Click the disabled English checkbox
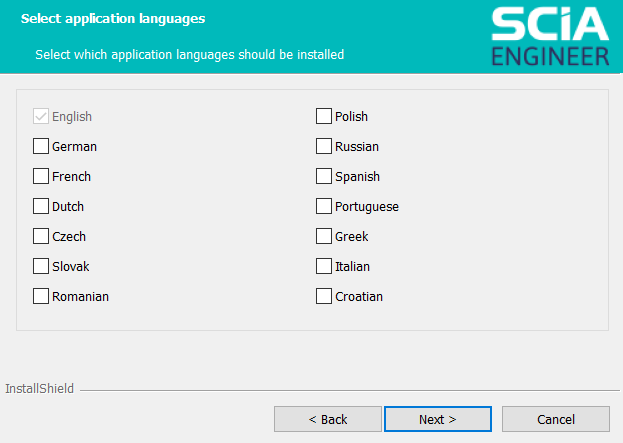The image size is (623, 443). (x=41, y=116)
